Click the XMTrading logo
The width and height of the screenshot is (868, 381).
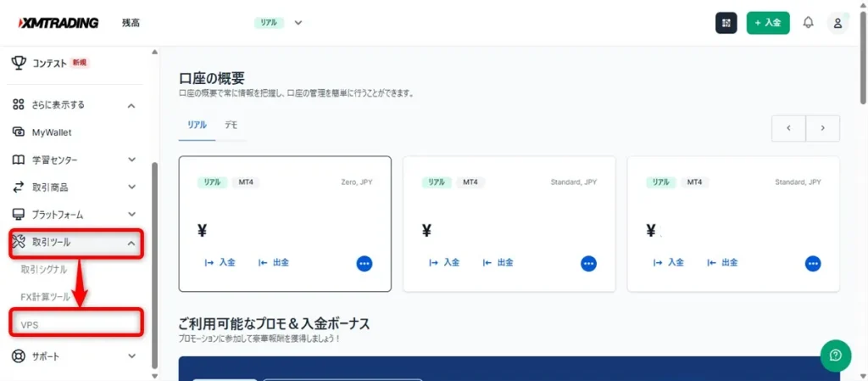(x=58, y=23)
